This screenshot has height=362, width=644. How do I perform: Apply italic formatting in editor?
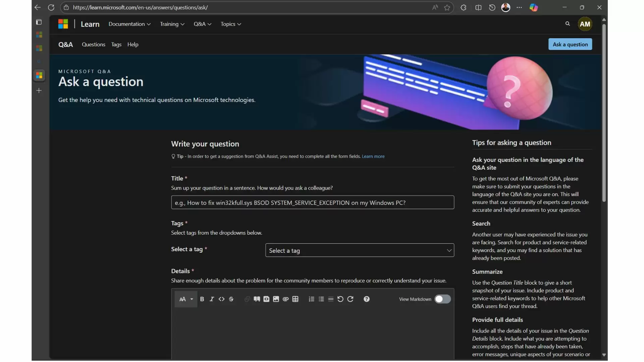tap(212, 299)
